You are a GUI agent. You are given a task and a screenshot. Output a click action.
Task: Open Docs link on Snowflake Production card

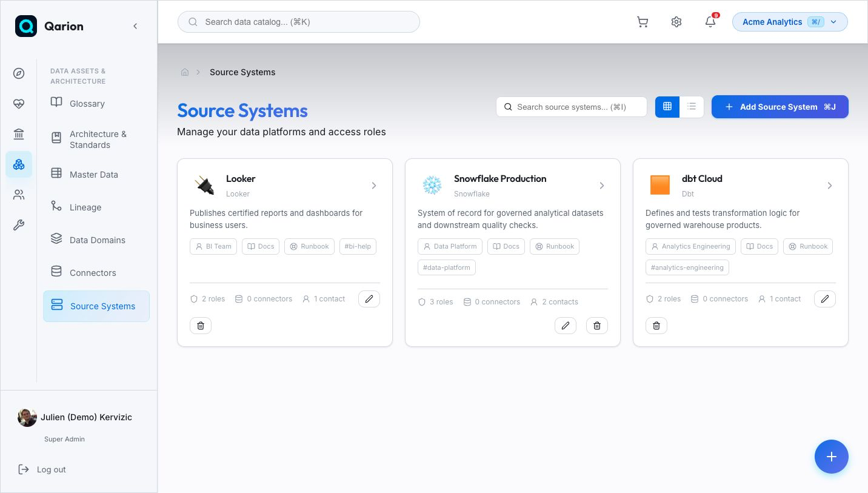pos(506,246)
